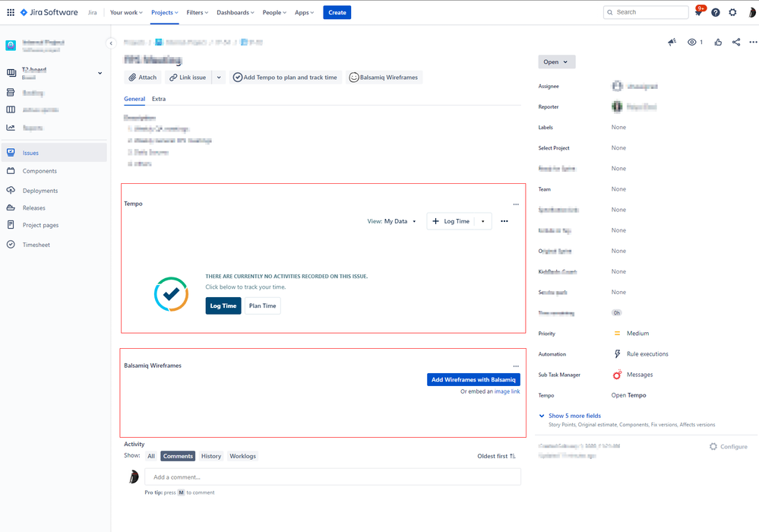This screenshot has height=532, width=759.
Task: Show All activity
Action: click(x=151, y=456)
